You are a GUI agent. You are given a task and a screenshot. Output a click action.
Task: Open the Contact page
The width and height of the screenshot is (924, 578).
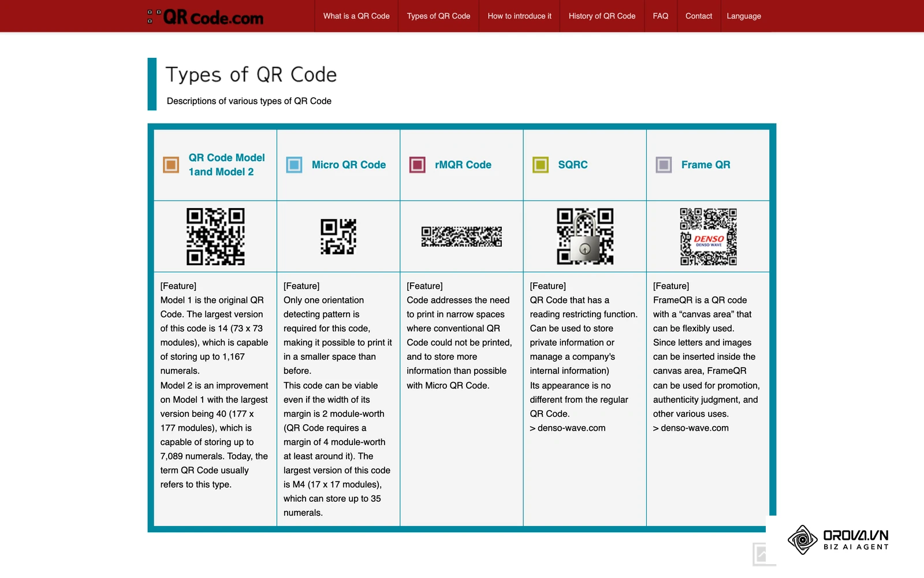coord(699,16)
